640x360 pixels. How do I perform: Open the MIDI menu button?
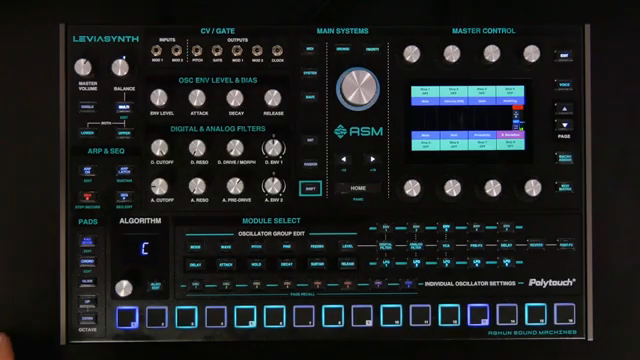pyautogui.click(x=310, y=49)
